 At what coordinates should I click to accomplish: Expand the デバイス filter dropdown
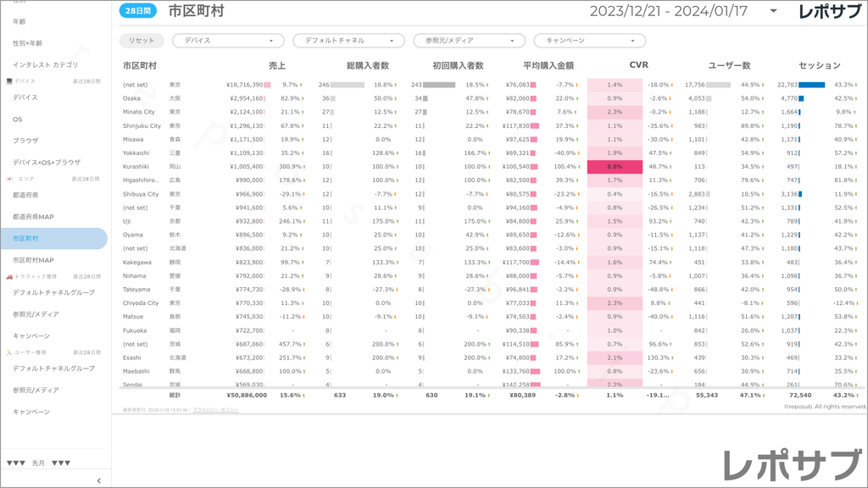228,41
